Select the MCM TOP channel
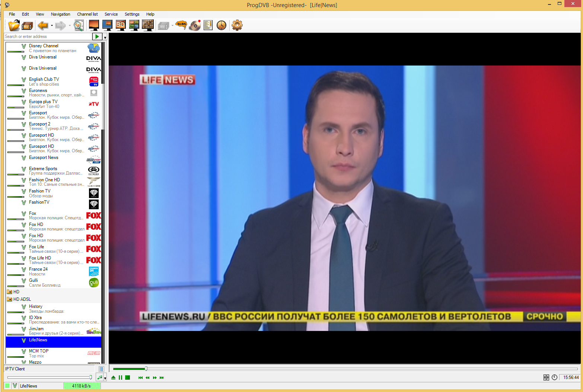 pos(53,353)
